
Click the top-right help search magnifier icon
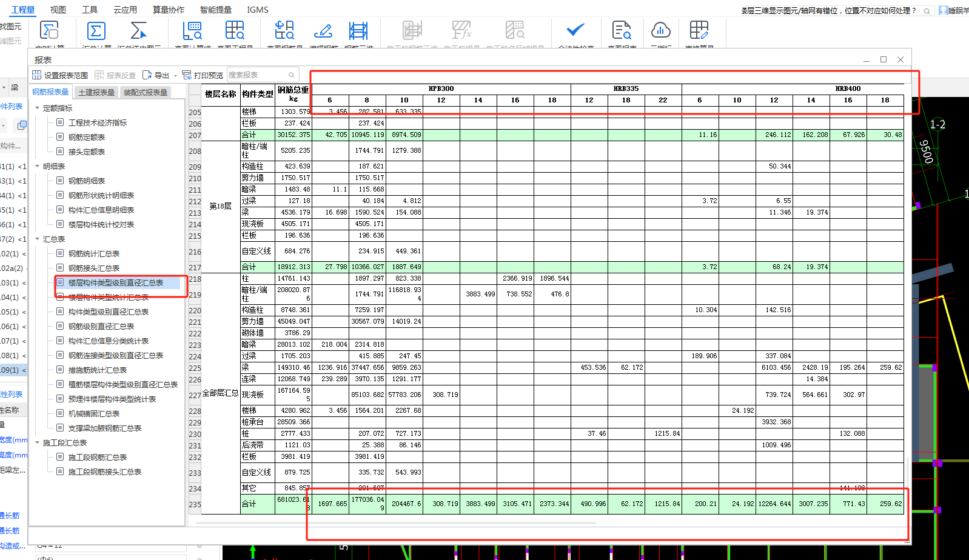(x=927, y=11)
